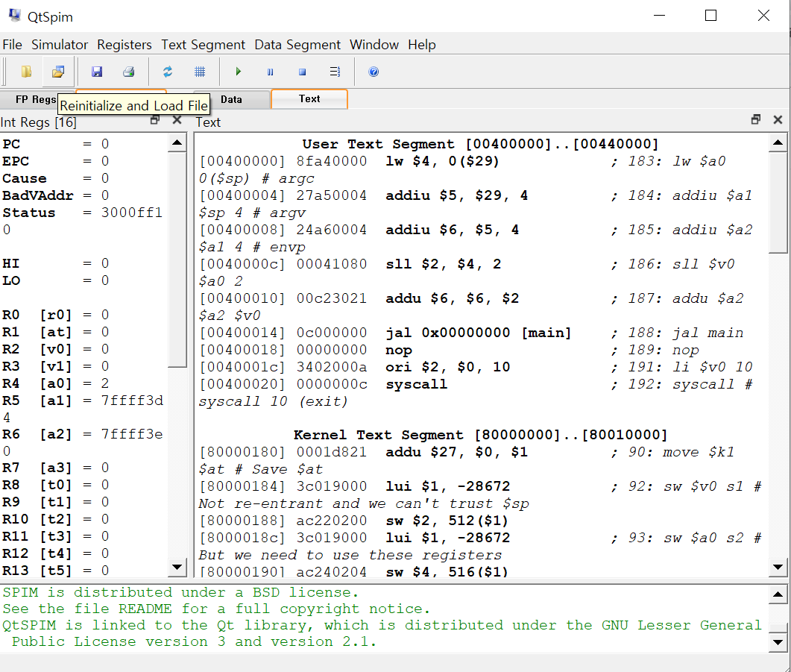Screen dimensions: 791x672
Task: Float the Text panel
Action: [x=756, y=119]
